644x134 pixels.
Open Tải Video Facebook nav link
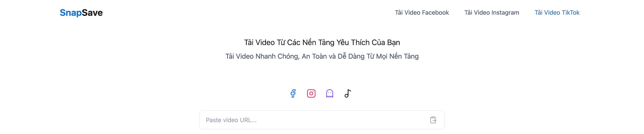pyautogui.click(x=422, y=13)
